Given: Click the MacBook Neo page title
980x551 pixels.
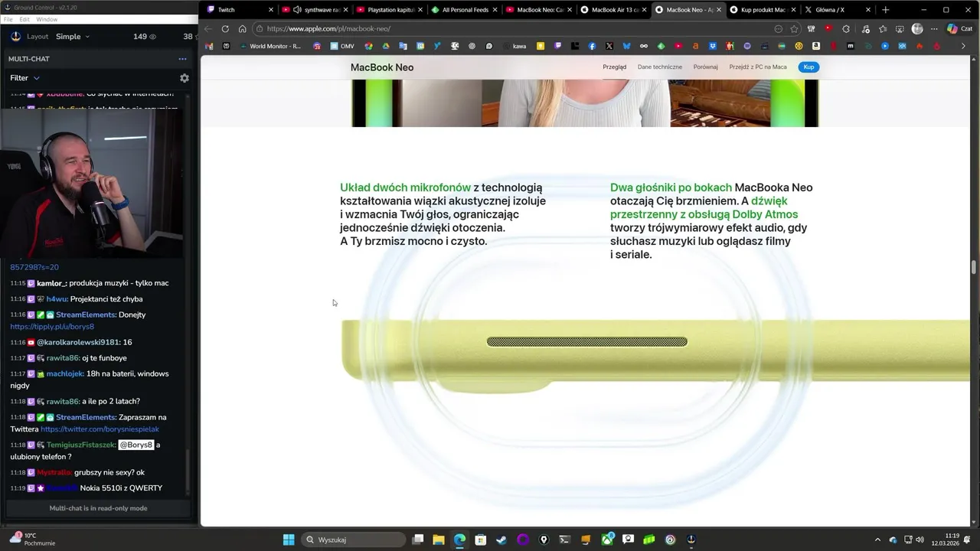Looking at the screenshot, I should pos(382,67).
